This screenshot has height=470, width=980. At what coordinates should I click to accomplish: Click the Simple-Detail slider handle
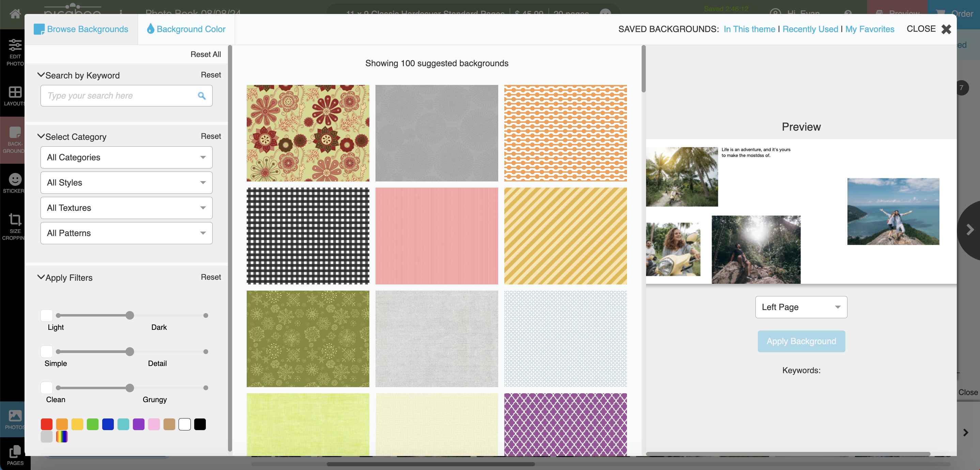click(x=130, y=352)
